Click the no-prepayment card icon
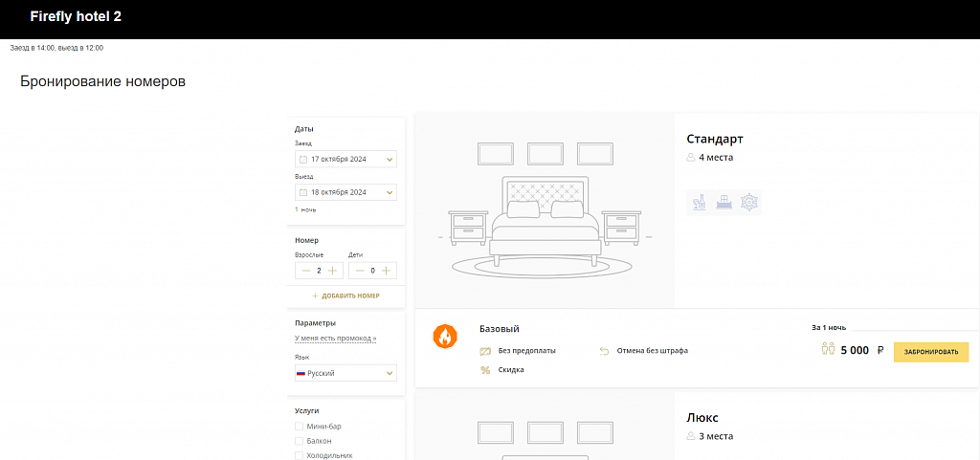The width and height of the screenshot is (980, 460). pyautogui.click(x=485, y=351)
